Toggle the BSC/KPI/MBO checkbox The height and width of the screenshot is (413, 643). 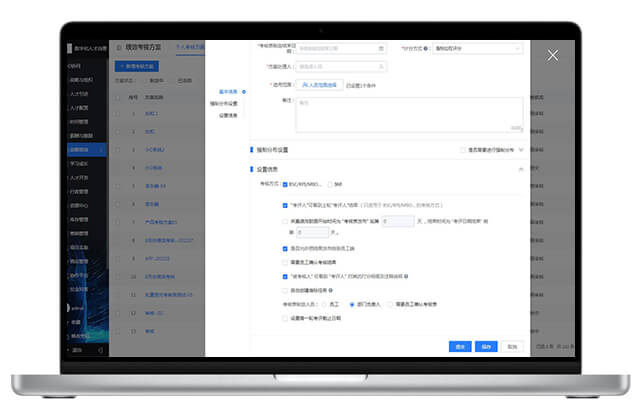pos(285,184)
